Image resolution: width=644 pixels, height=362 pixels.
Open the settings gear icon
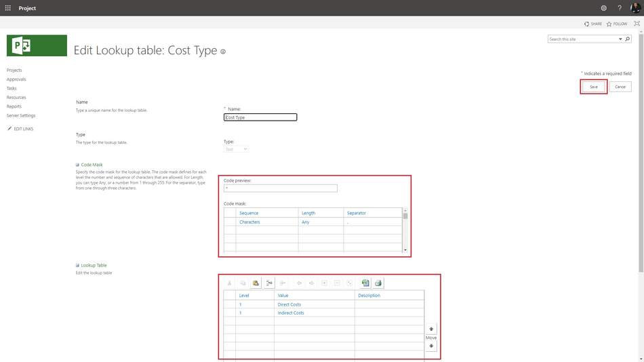(603, 8)
